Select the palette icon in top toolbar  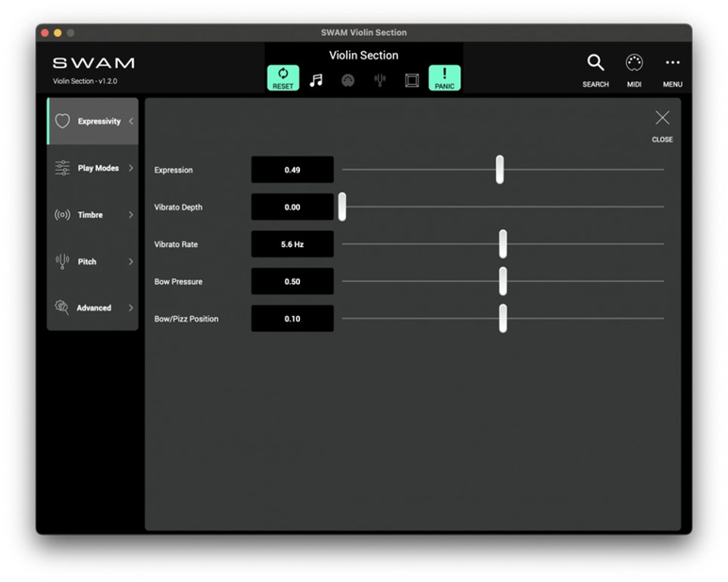348,80
